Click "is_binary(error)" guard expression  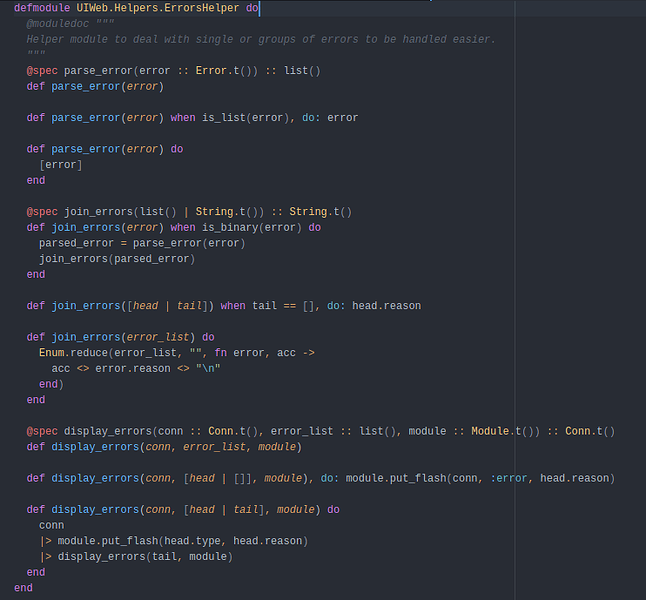tap(252, 227)
